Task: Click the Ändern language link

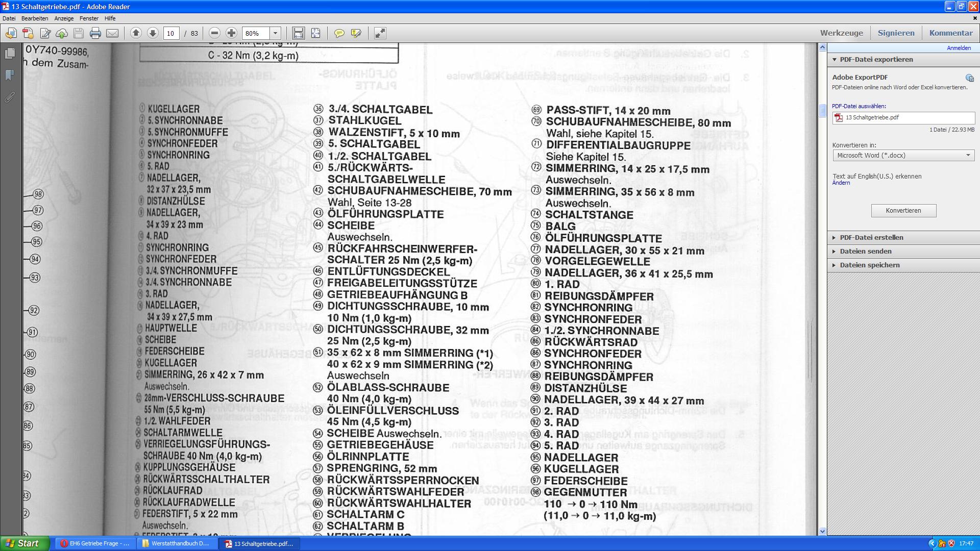Action: (841, 183)
